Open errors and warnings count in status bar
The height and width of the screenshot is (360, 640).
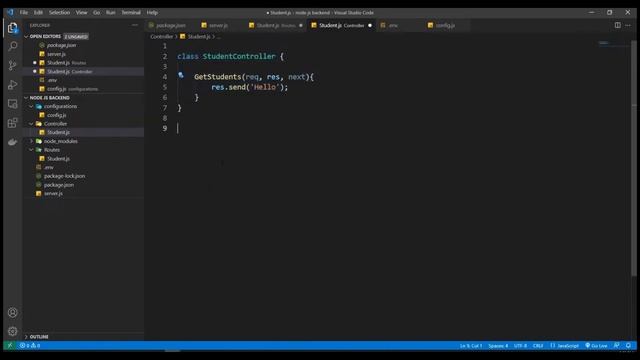click(30, 346)
